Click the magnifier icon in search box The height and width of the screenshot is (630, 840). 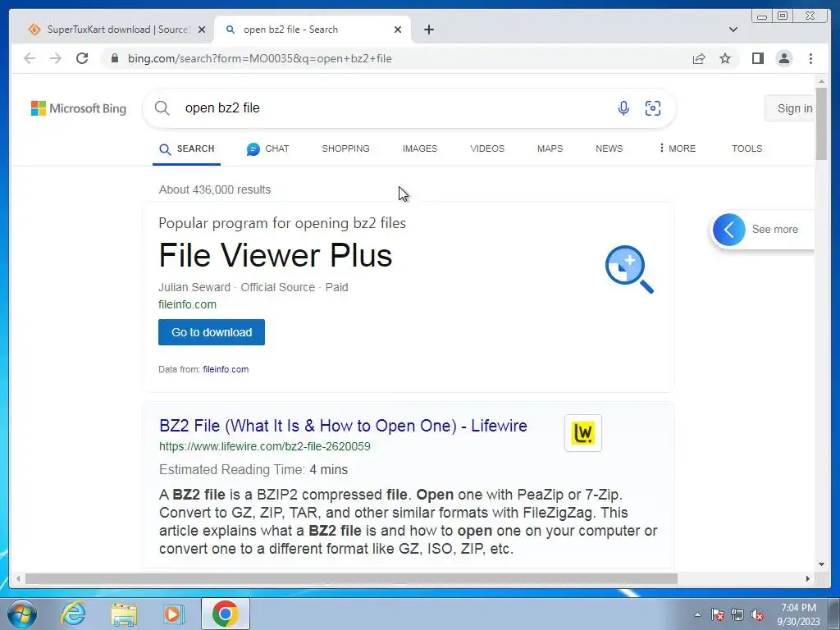[162, 108]
